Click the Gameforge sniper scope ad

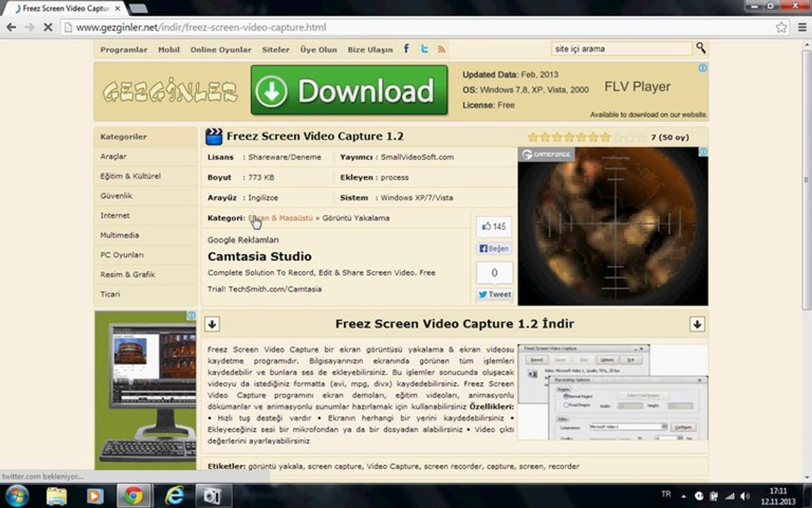[x=613, y=226]
